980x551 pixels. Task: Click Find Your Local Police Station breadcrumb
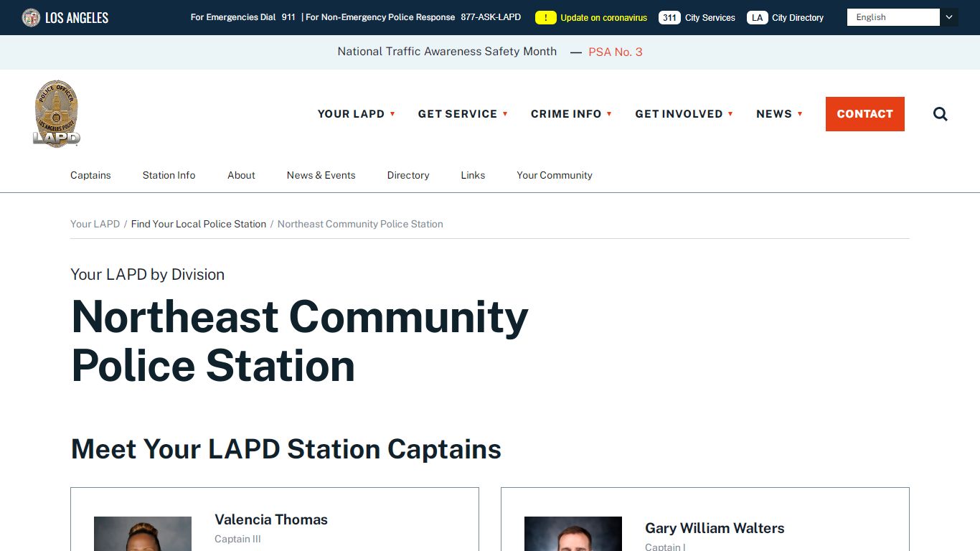199,224
